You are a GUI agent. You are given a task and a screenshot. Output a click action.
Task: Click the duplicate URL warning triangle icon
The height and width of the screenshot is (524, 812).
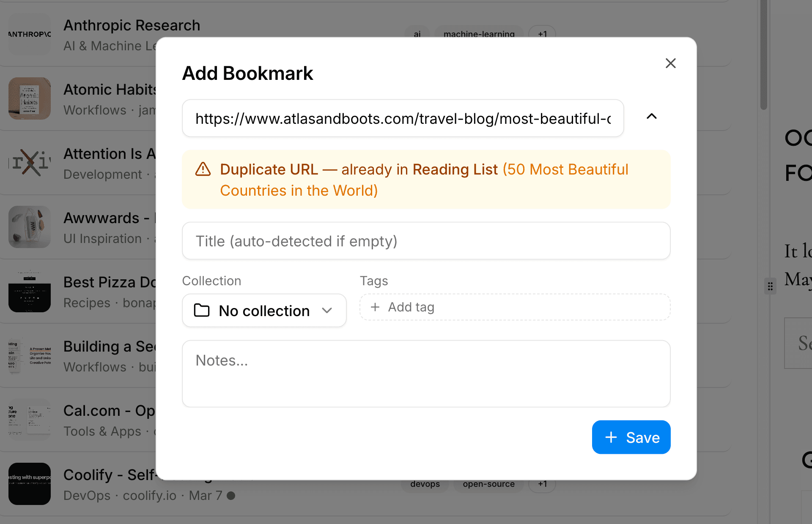pos(203,169)
